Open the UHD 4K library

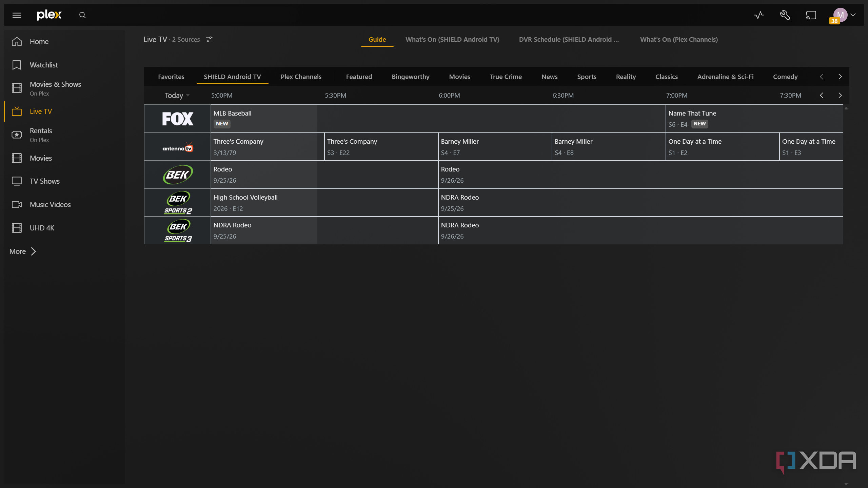pyautogui.click(x=42, y=228)
